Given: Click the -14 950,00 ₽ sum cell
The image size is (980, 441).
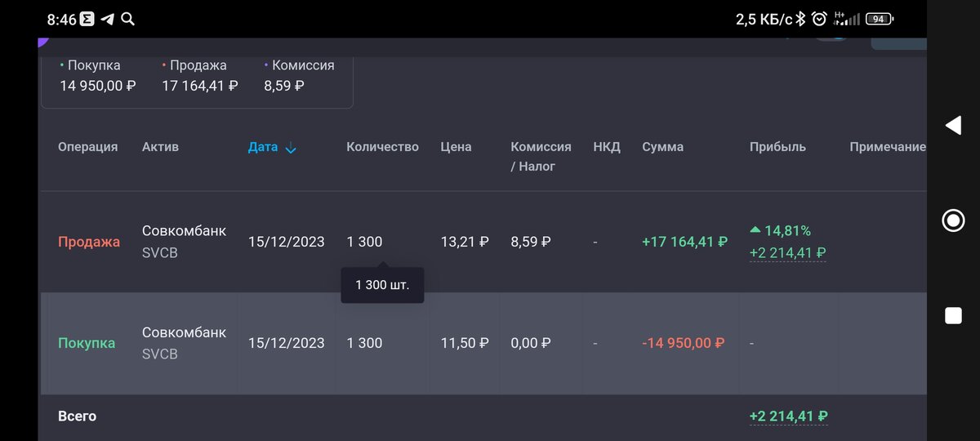Looking at the screenshot, I should click(684, 343).
